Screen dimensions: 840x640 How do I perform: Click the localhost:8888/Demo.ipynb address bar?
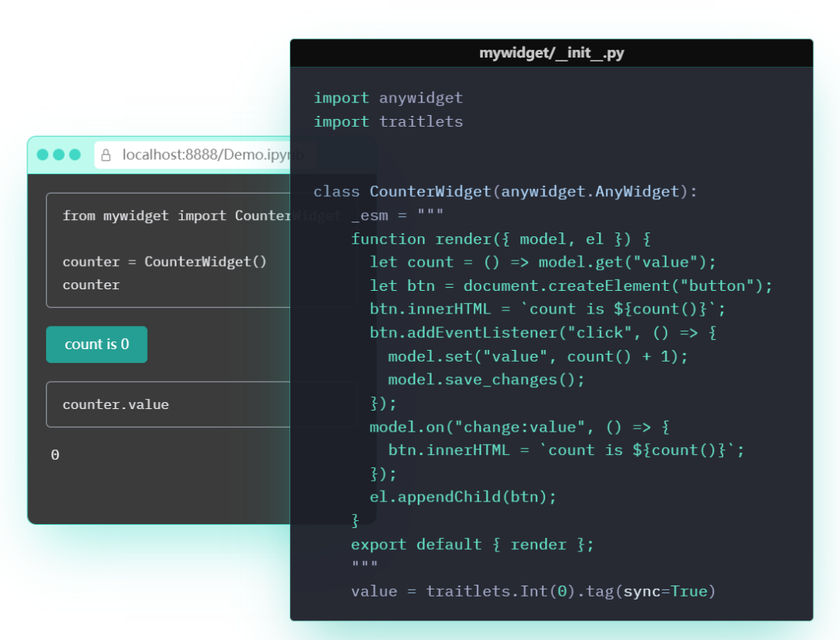205,156
